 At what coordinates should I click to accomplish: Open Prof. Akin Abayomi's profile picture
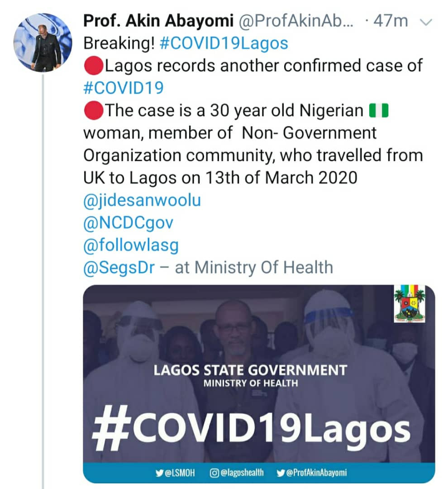(43, 43)
